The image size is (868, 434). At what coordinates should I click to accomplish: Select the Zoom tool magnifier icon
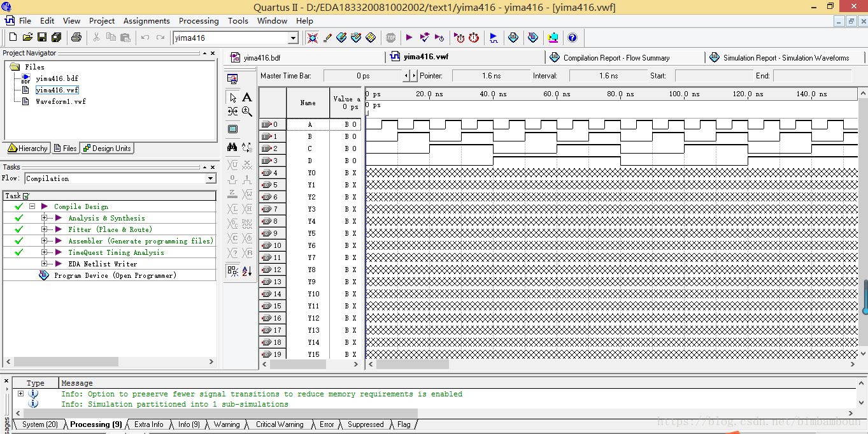[x=247, y=112]
